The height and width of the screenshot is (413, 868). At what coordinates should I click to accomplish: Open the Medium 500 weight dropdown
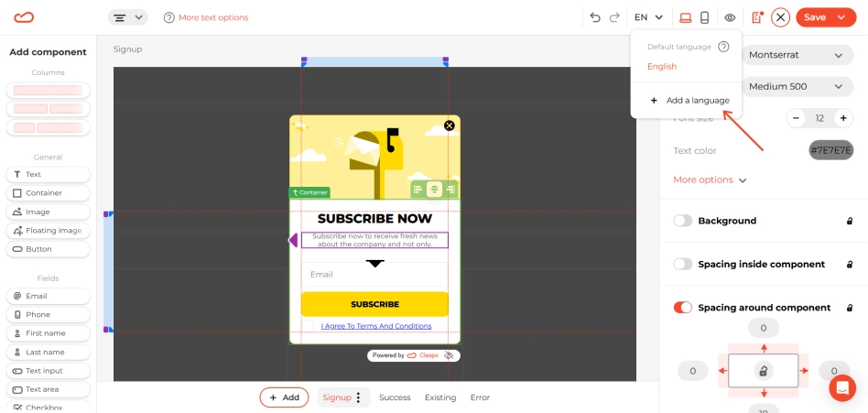797,86
